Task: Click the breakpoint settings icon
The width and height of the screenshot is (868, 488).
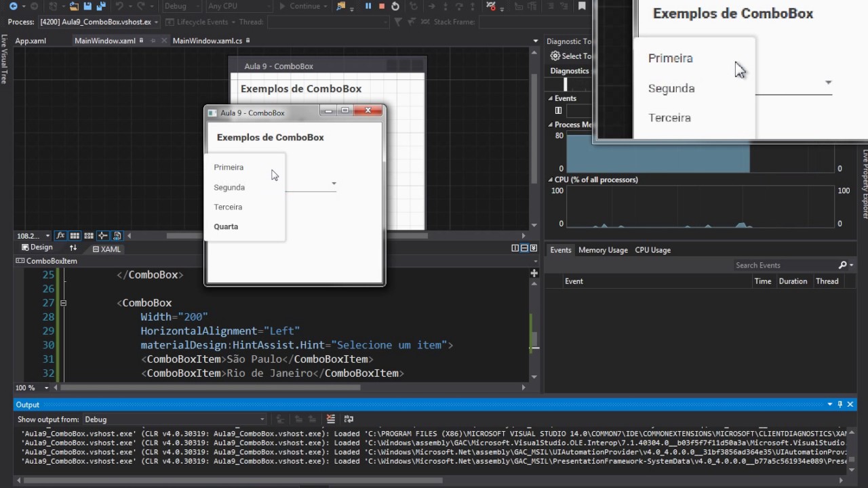Action: point(492,6)
